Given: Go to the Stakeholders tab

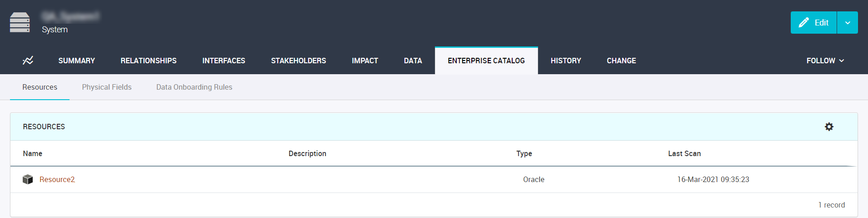Looking at the screenshot, I should point(299,61).
